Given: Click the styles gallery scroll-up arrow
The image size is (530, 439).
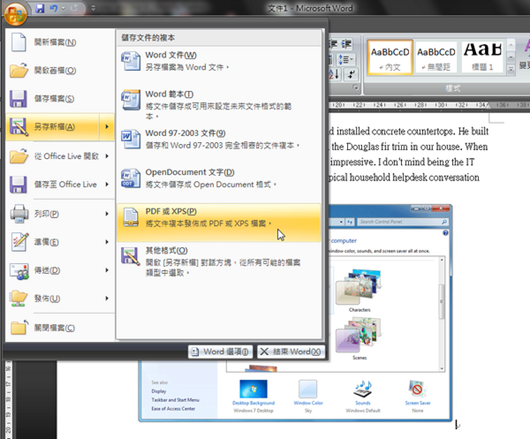Looking at the screenshot, I should pyautogui.click(x=511, y=45).
